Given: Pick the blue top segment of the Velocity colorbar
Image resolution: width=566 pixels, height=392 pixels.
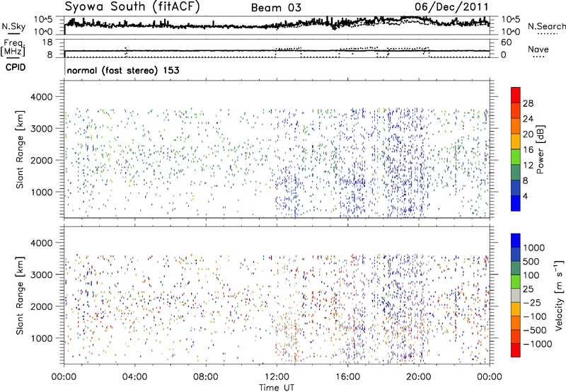Looking at the screenshot, I should point(516,241).
